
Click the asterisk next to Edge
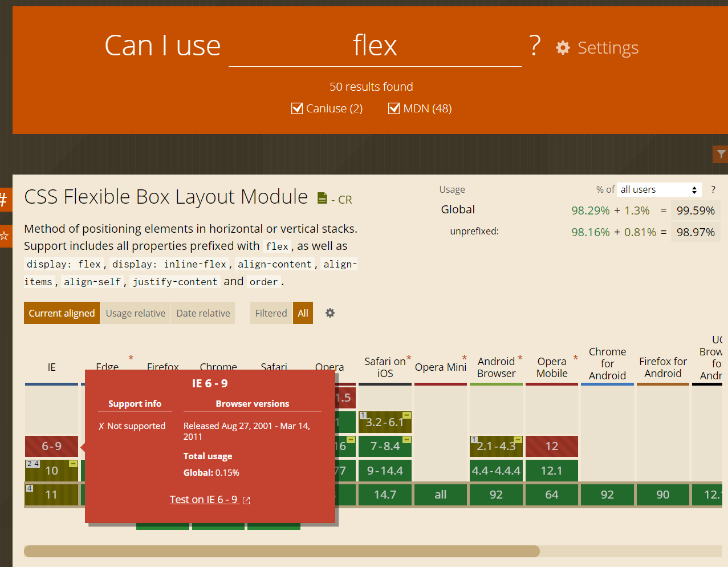[x=131, y=358]
